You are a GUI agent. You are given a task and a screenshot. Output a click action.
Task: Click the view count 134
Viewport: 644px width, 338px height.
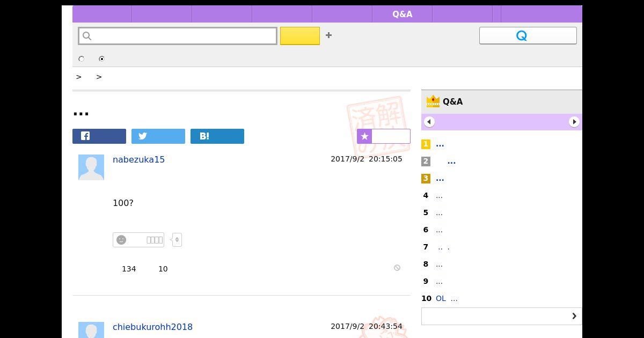pyautogui.click(x=129, y=269)
